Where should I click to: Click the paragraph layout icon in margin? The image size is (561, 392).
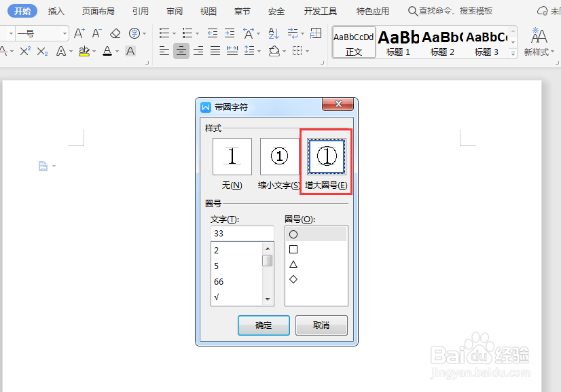(x=43, y=166)
